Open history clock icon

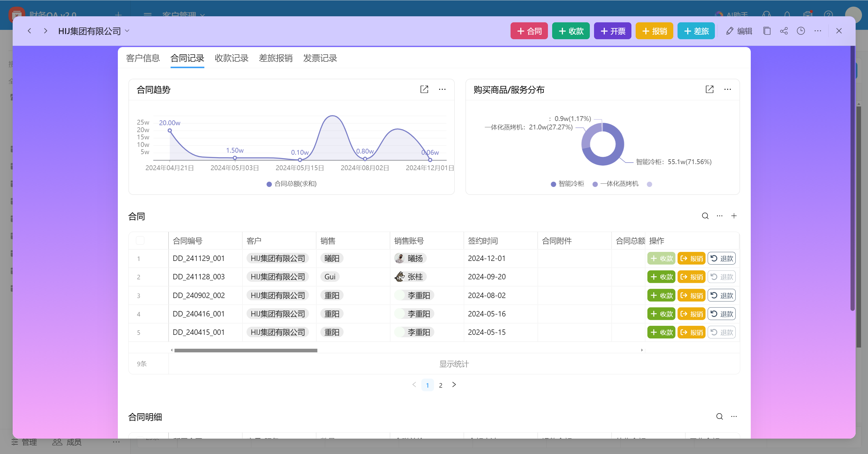801,31
